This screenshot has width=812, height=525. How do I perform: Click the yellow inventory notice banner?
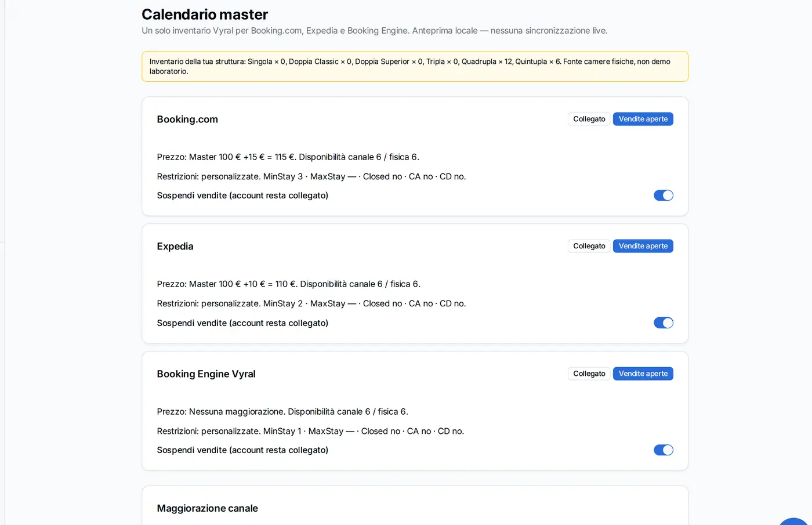[x=415, y=66]
